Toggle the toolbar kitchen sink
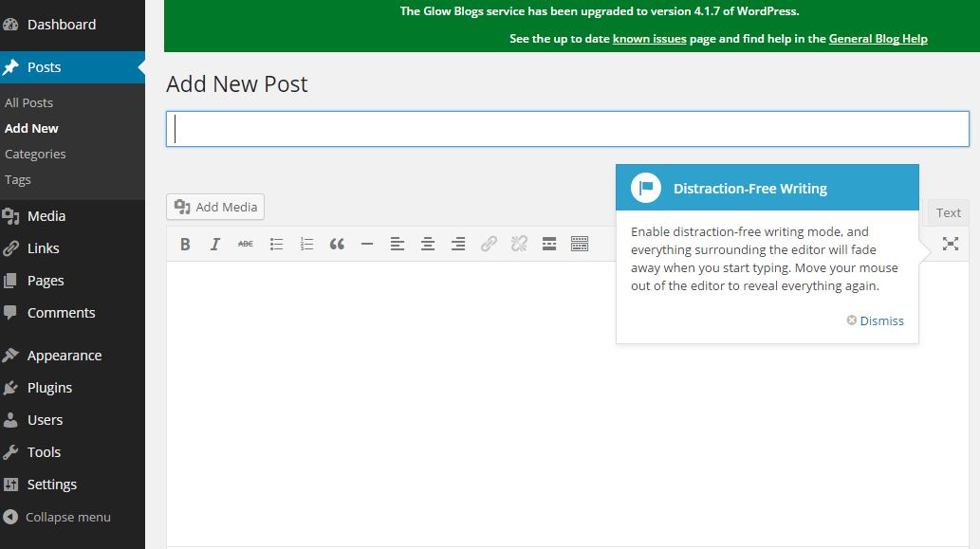The image size is (980, 549). click(580, 245)
